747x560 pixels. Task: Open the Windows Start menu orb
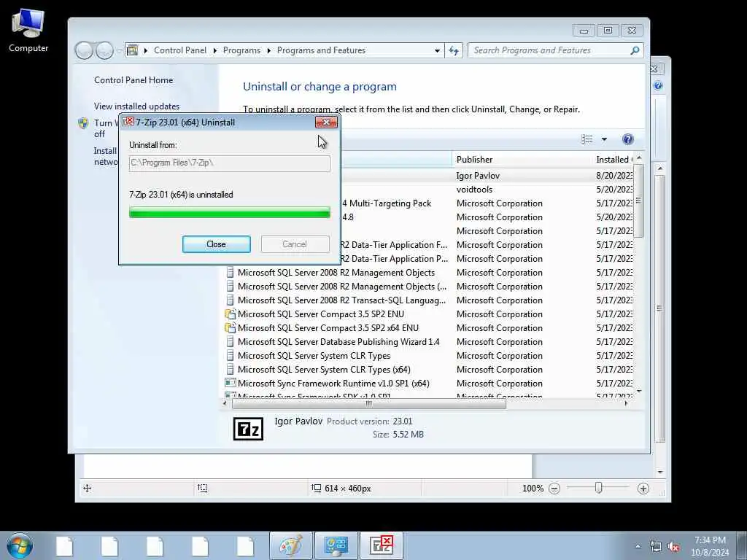pyautogui.click(x=20, y=545)
